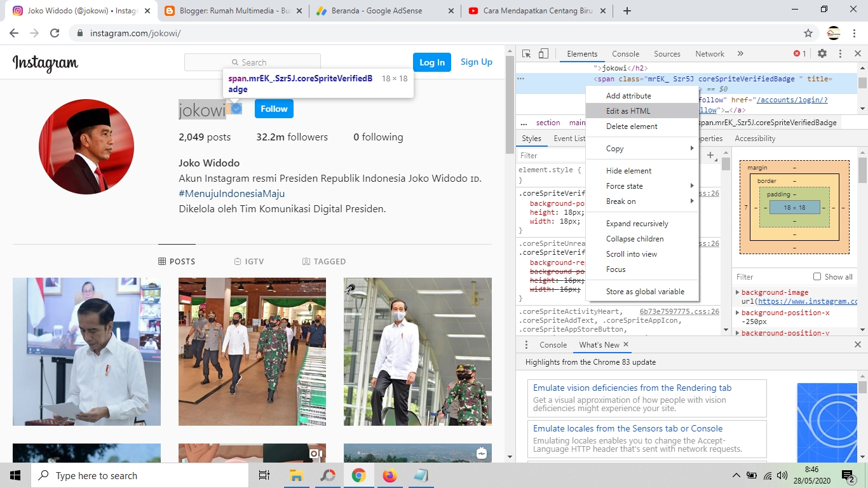This screenshot has height=488, width=868.
Task: Click the Sign Up link
Action: click(477, 62)
